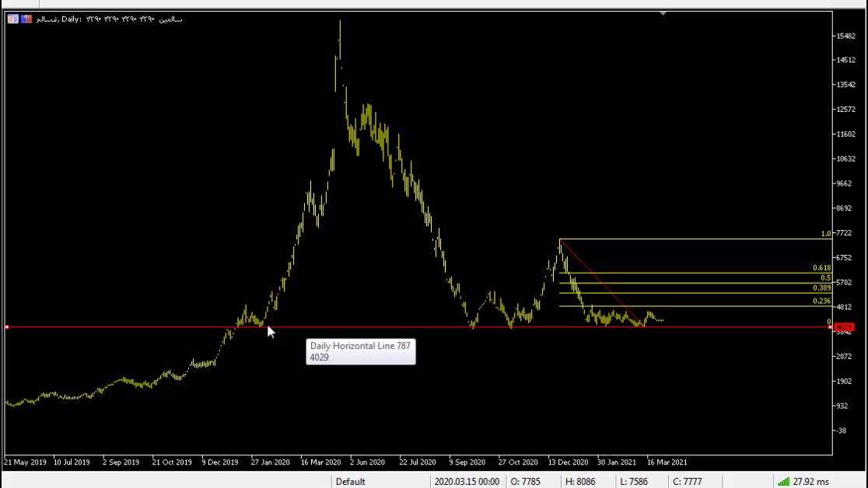This screenshot has width=868, height=488.
Task: Click the red-blue icon beside the chart title
Action: click(x=26, y=19)
